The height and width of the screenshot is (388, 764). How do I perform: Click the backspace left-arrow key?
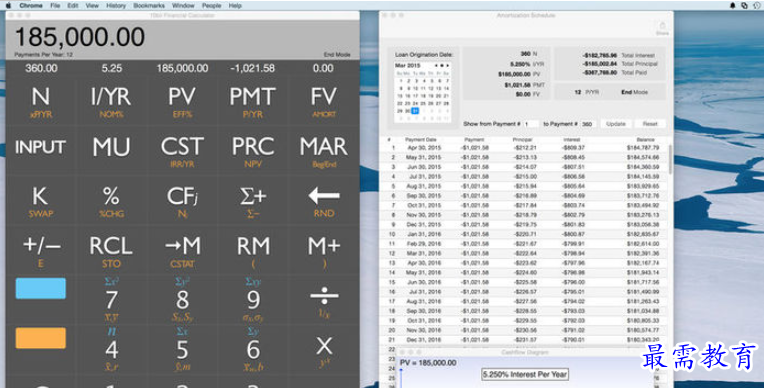click(324, 200)
